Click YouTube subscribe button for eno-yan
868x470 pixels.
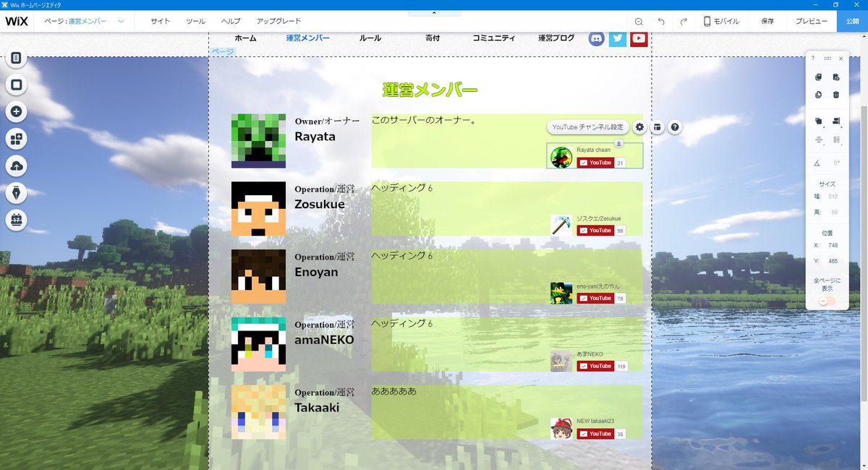(x=595, y=298)
